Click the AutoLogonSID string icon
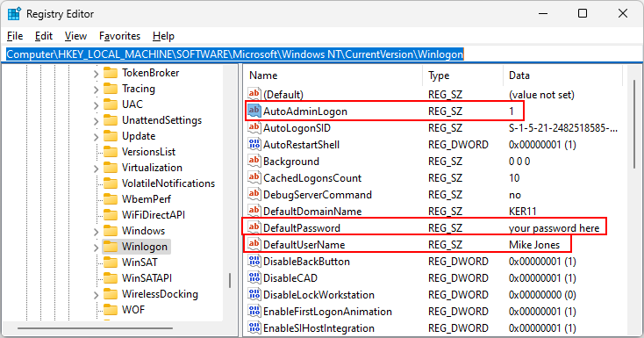Viewport: 644px width, 338px height. [x=254, y=127]
